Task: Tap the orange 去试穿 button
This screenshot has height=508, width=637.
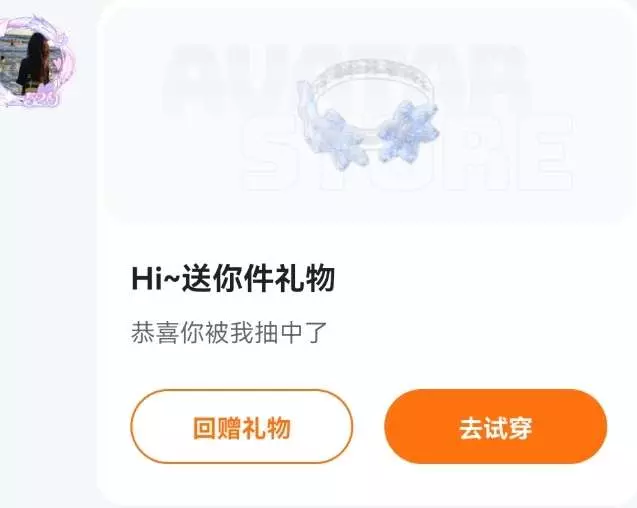Action: 496,426
